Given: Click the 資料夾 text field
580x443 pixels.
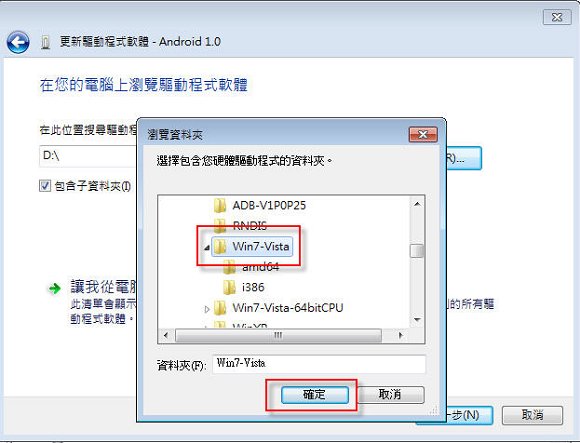Looking at the screenshot, I should click(319, 364).
